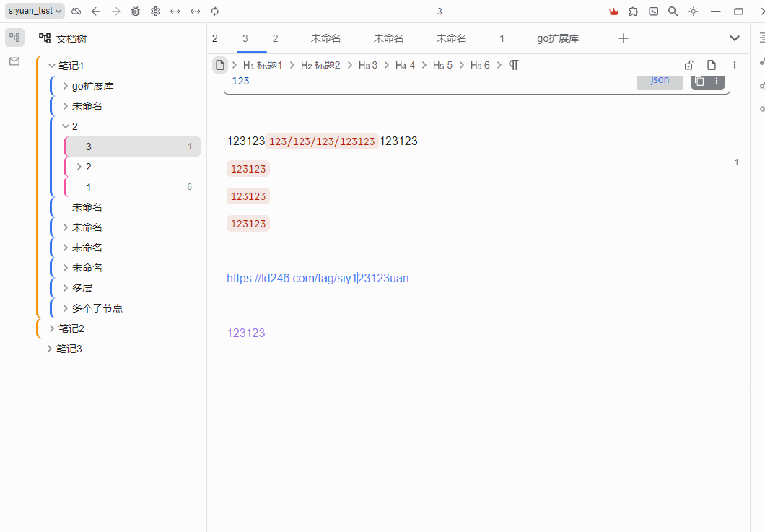Open the ld246.com hyperlink
Image resolution: width=765 pixels, height=532 pixels.
pyautogui.click(x=318, y=278)
